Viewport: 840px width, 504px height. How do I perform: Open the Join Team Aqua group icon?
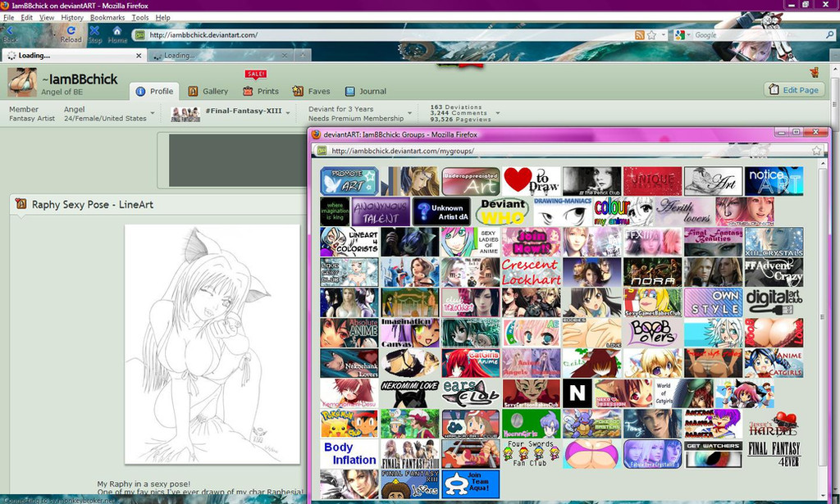coord(471,484)
